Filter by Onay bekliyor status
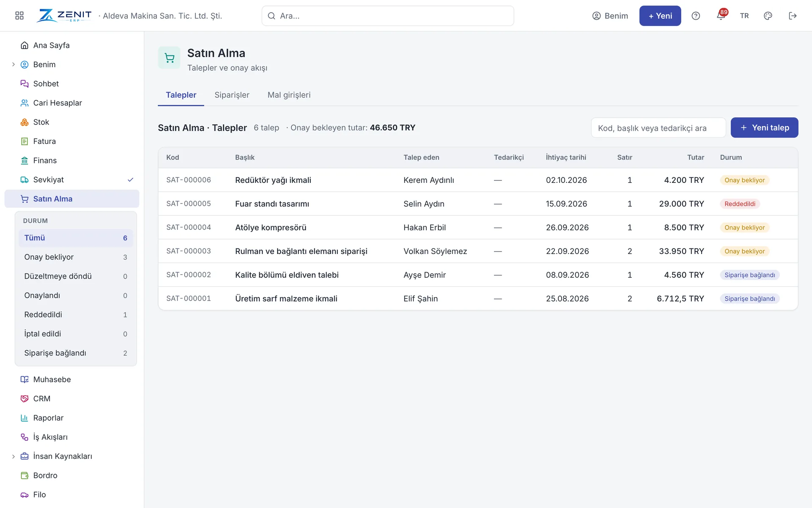The width and height of the screenshot is (812, 508). 76,257
